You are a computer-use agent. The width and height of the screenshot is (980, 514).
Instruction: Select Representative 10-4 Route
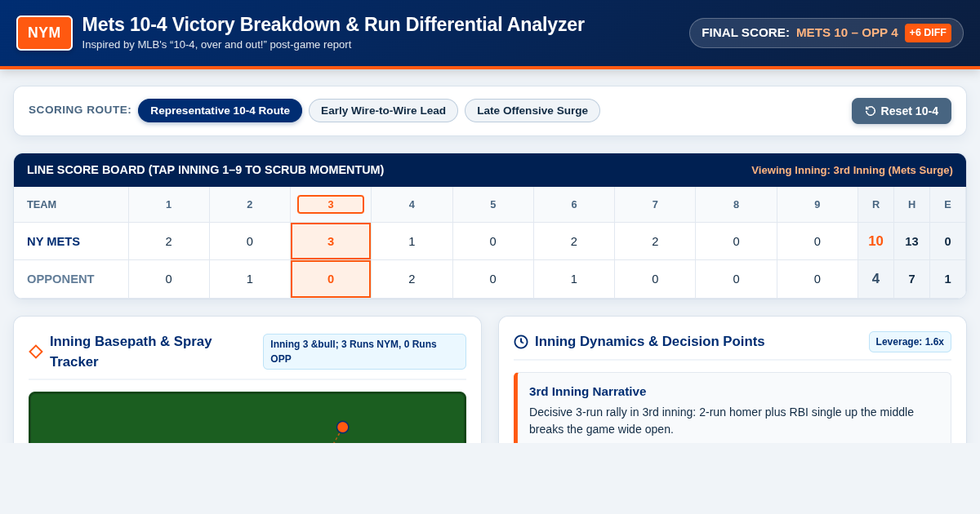click(220, 111)
